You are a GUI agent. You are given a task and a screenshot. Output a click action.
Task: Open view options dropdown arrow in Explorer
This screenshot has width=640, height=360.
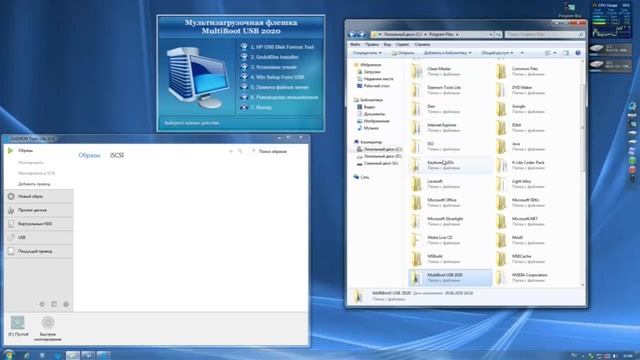coord(555,53)
